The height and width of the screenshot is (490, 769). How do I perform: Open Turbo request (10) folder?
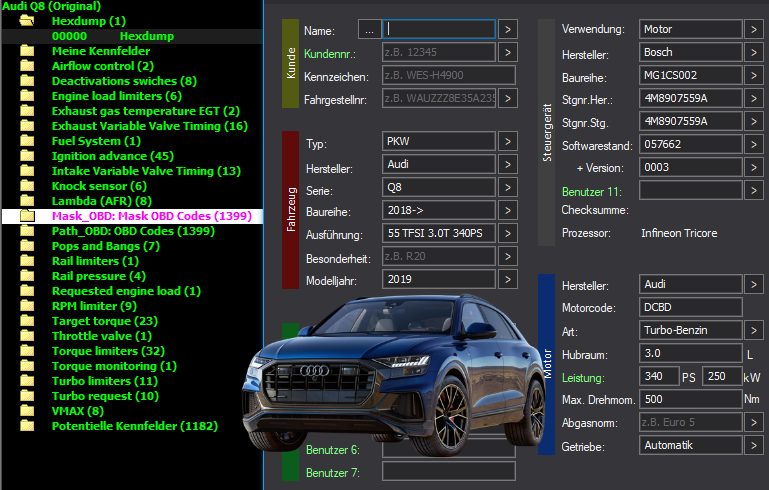pos(105,396)
